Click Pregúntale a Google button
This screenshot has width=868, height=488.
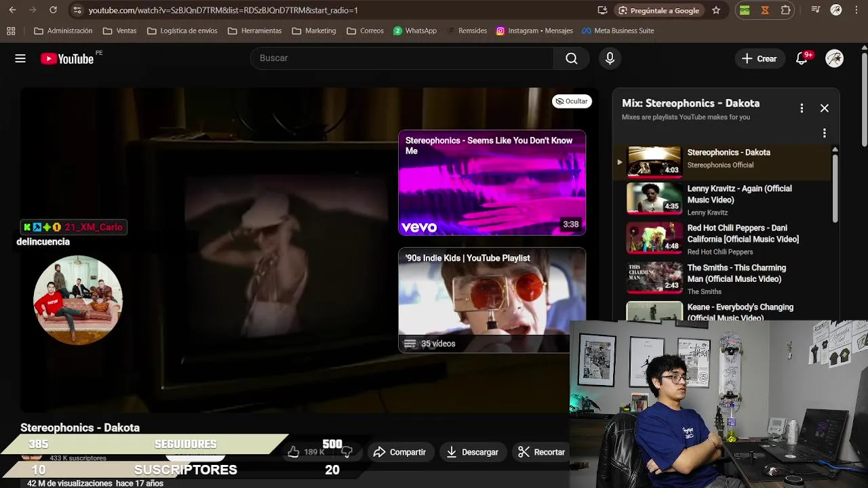(x=658, y=10)
